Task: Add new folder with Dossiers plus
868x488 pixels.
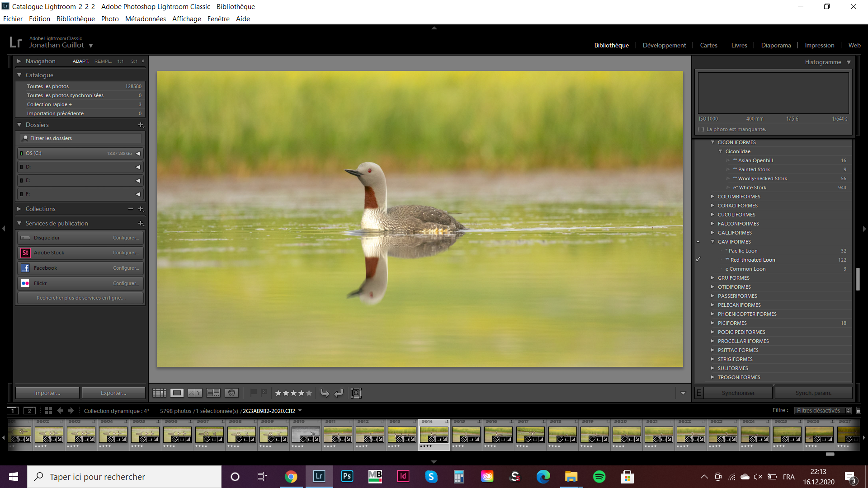Action: point(141,125)
